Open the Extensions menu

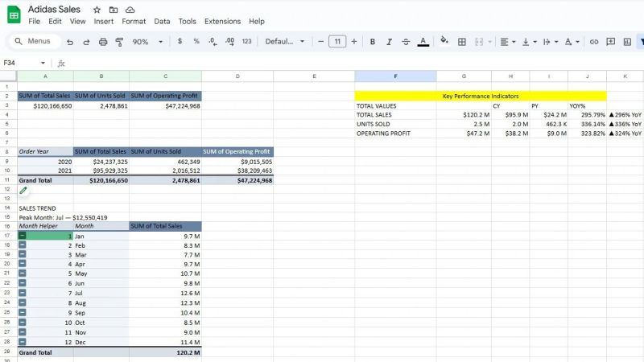tap(223, 22)
